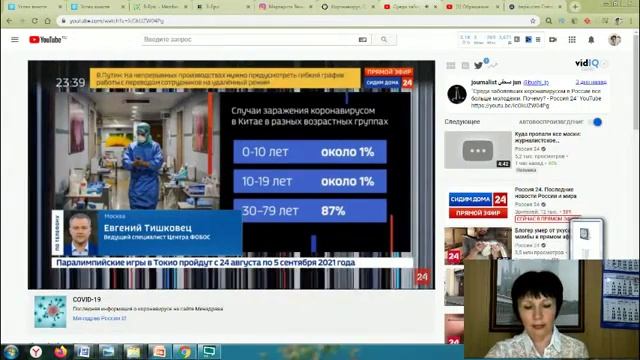Open the account avatar menu
This screenshot has height=360, width=640.
point(614,40)
